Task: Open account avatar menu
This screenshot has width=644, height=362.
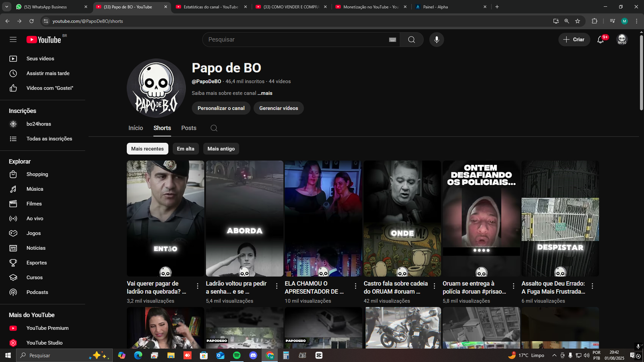Action: click(x=622, y=39)
